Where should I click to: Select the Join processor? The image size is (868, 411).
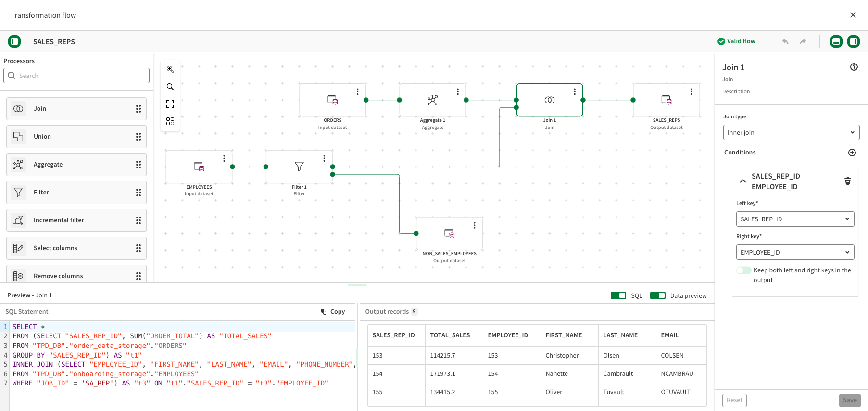pyautogui.click(x=76, y=109)
